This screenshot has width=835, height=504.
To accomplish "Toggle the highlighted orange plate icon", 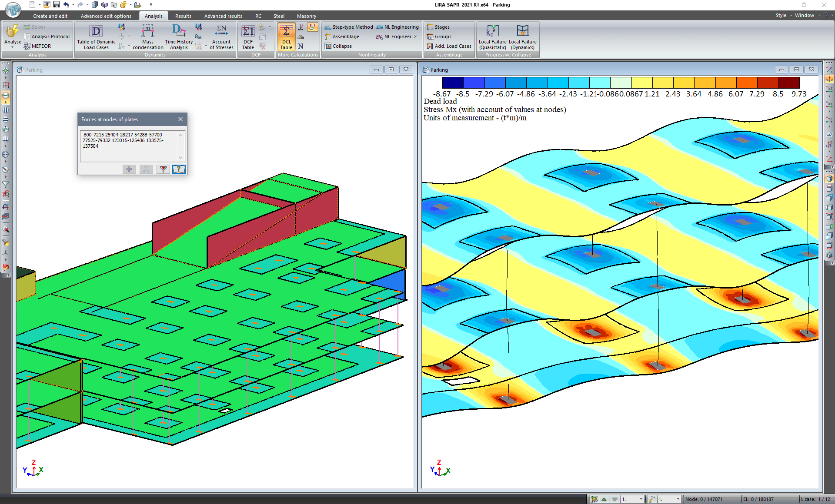I will pos(312,27).
